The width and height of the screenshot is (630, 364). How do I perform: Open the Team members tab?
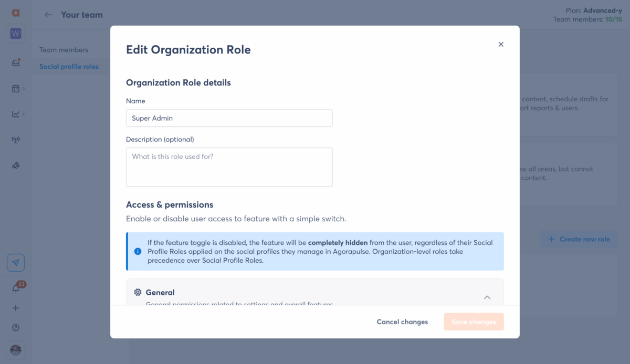pos(64,50)
